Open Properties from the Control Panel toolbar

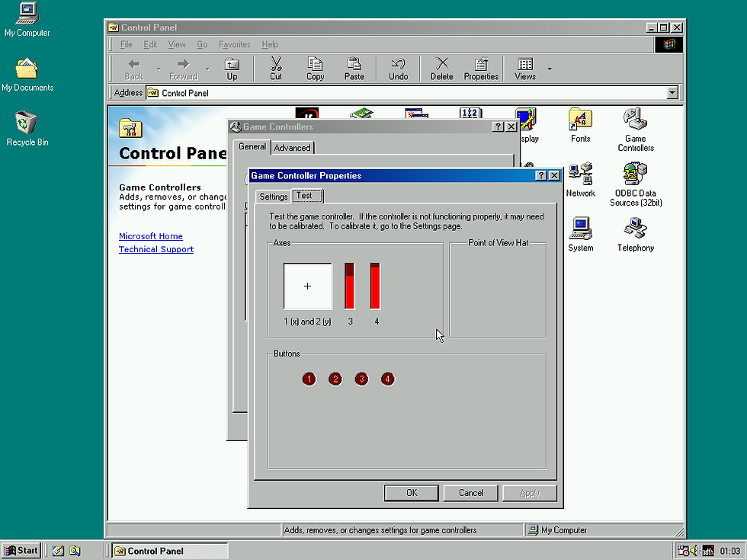[481, 69]
